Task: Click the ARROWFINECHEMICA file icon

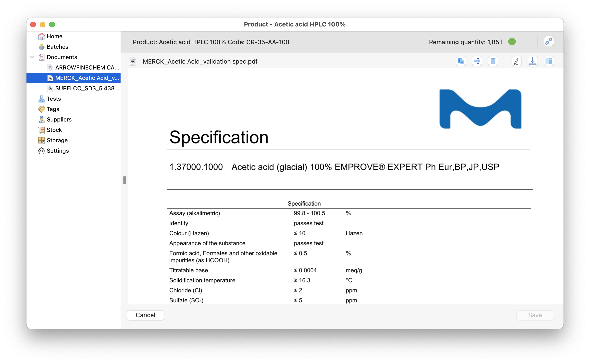Action: click(x=50, y=68)
